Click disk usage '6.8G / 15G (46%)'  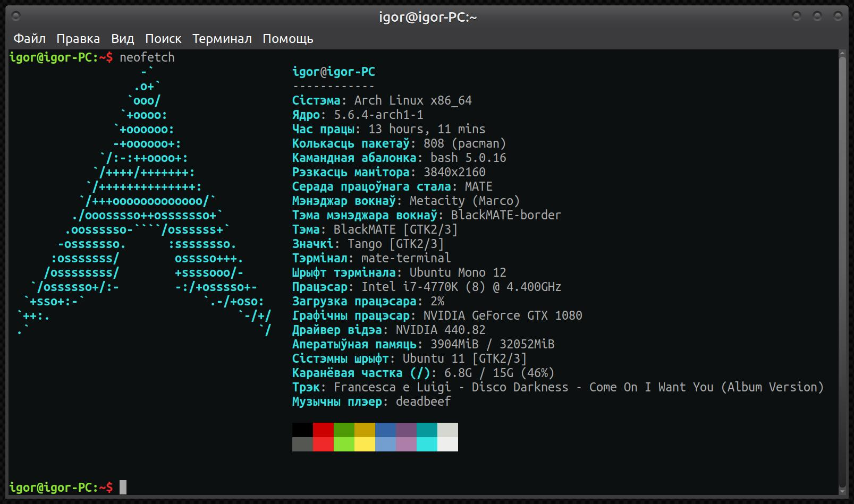pos(500,373)
